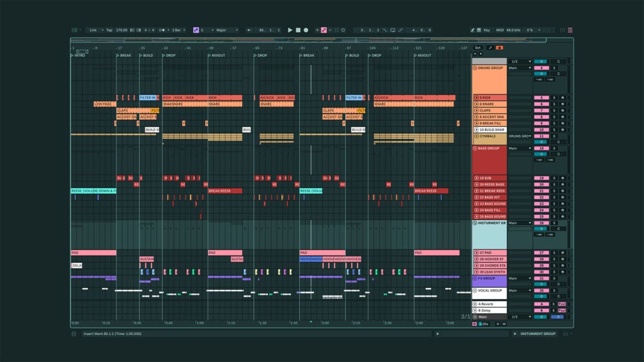The height and width of the screenshot is (362, 644).
Task: Click the Set locator button
Action: (x=477, y=48)
